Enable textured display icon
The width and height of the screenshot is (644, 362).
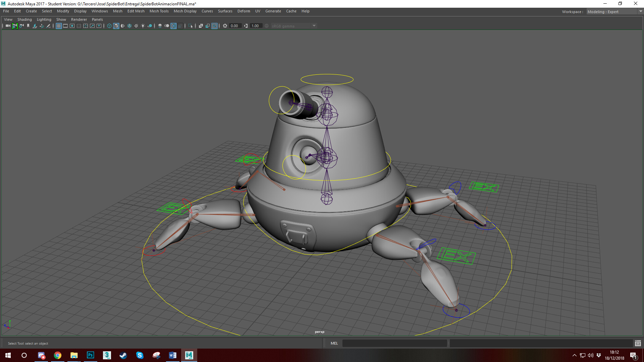pyautogui.click(x=129, y=26)
